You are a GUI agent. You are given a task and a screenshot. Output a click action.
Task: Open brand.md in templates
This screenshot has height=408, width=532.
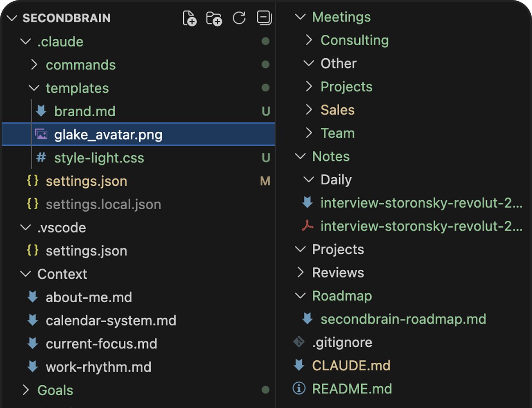pyautogui.click(x=85, y=111)
